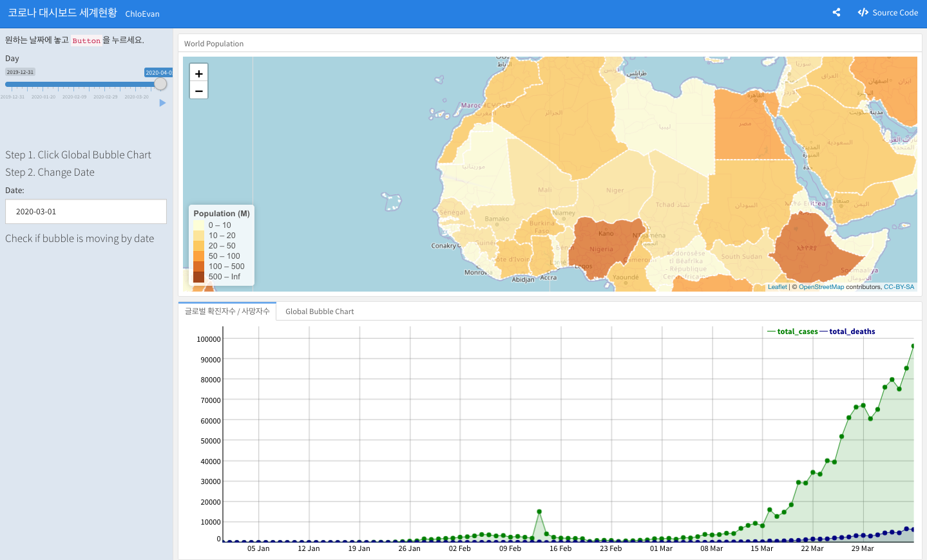Select the 글로벌 확진자수 / 사망자수 tab

coord(227,312)
